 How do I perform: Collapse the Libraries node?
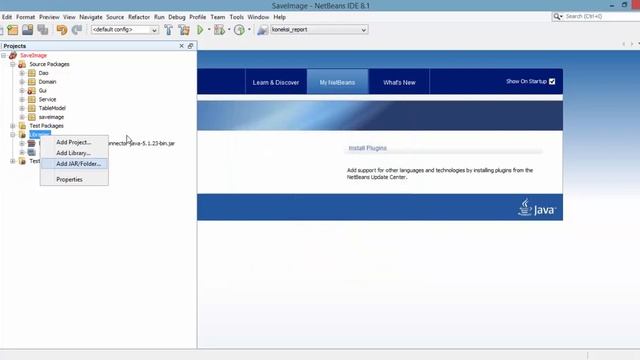coord(13,135)
